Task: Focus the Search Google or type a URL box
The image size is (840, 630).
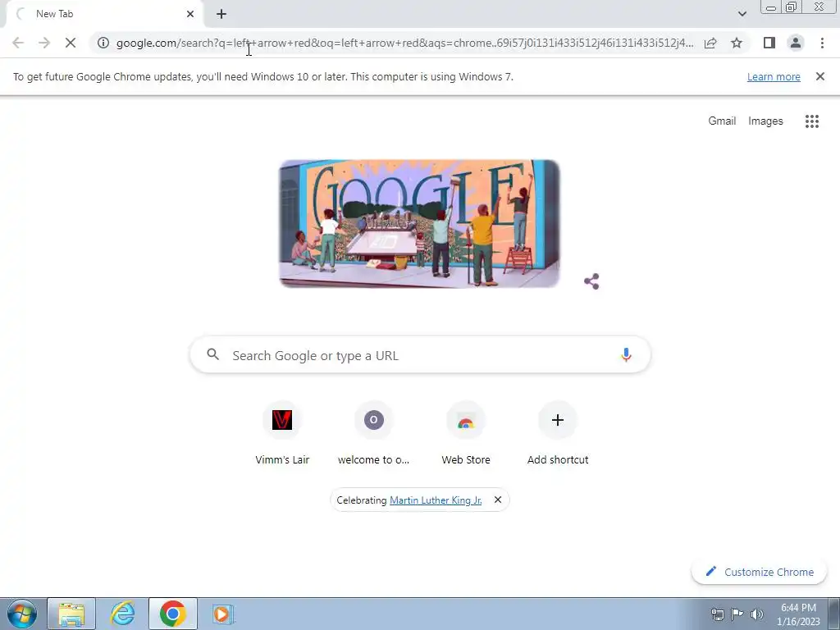Action: click(420, 355)
